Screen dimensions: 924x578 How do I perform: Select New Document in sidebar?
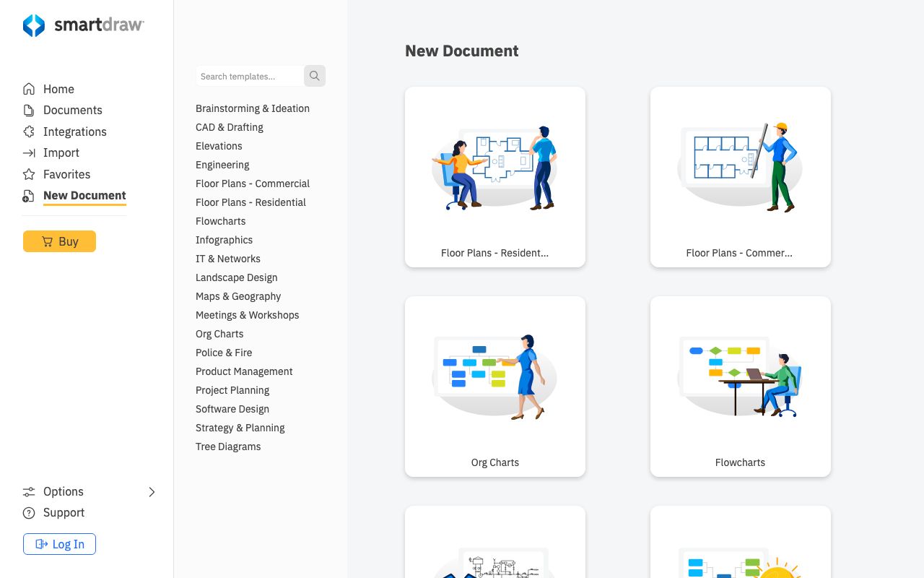[x=84, y=195]
